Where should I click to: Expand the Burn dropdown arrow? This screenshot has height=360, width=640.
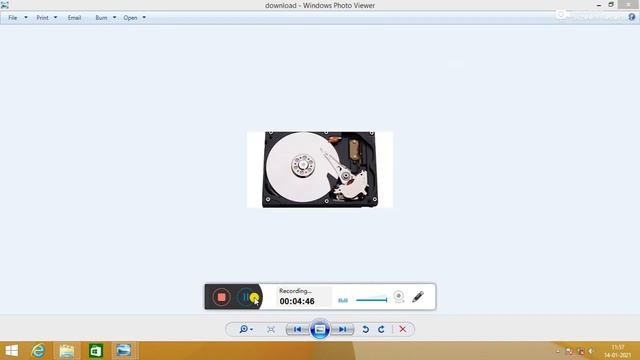[x=114, y=18]
